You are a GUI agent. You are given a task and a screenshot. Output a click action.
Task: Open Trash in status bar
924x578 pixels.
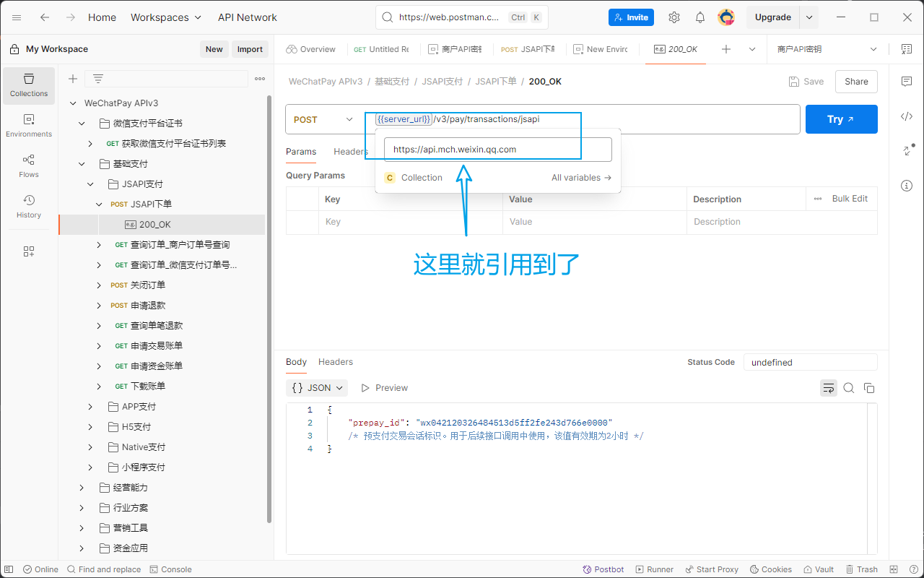pos(861,569)
